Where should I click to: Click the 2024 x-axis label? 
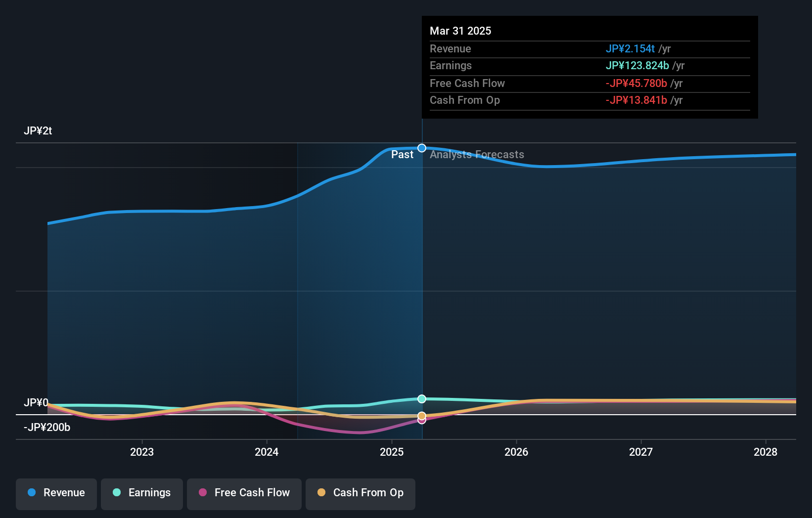click(267, 452)
